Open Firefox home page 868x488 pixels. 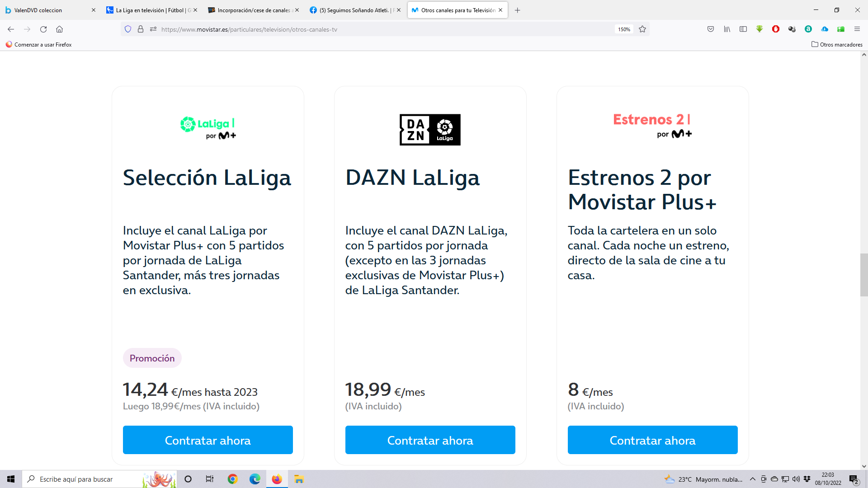(x=59, y=29)
